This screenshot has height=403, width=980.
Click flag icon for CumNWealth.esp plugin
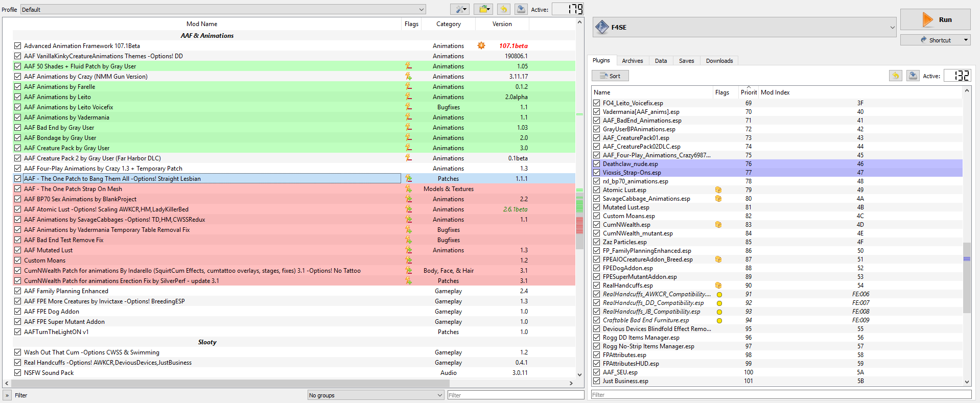tap(718, 225)
